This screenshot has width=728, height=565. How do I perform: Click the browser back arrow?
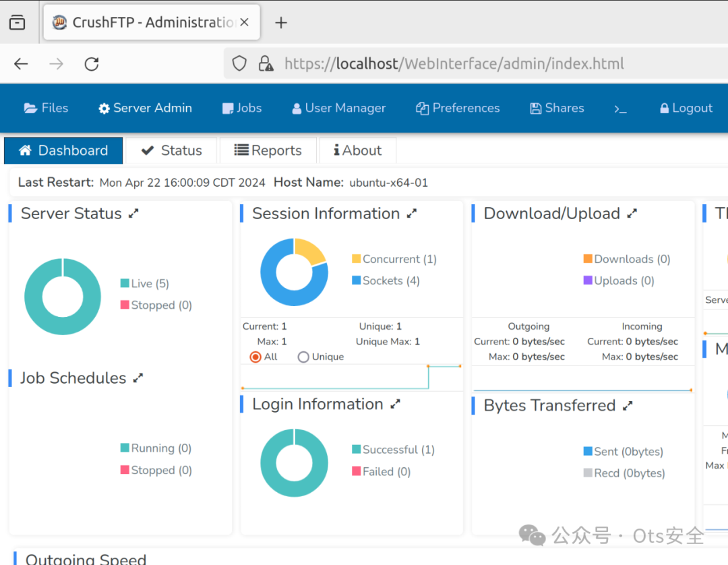coord(21,63)
